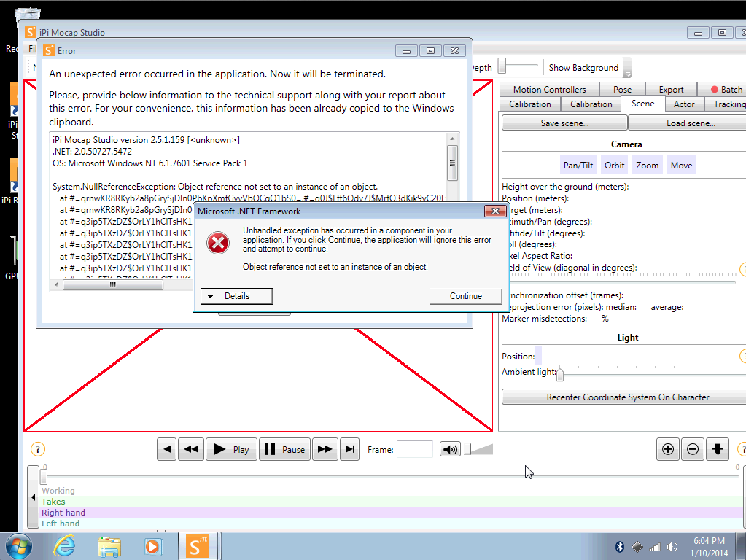Expand Details in .NET Framework dialog
Image resolution: width=746 pixels, height=560 pixels.
237,296
